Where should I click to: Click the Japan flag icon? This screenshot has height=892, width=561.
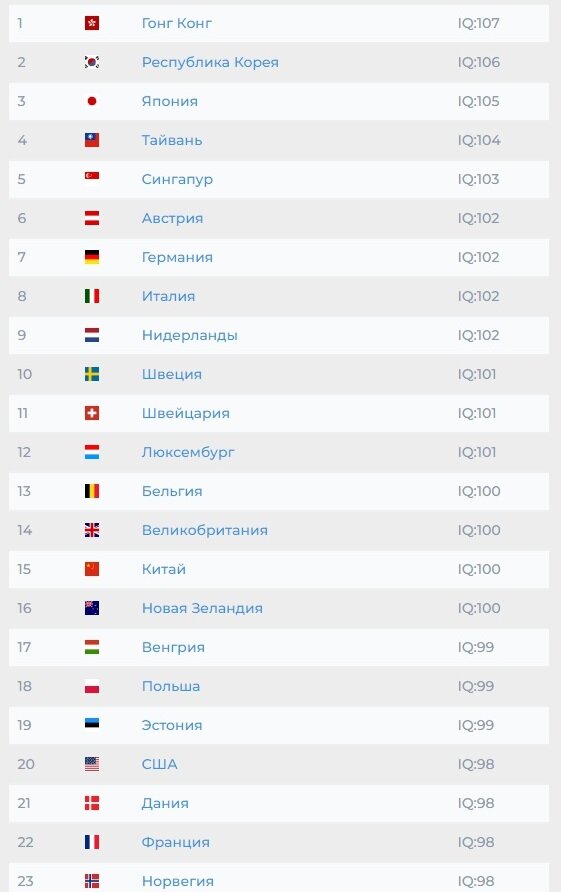point(92,101)
